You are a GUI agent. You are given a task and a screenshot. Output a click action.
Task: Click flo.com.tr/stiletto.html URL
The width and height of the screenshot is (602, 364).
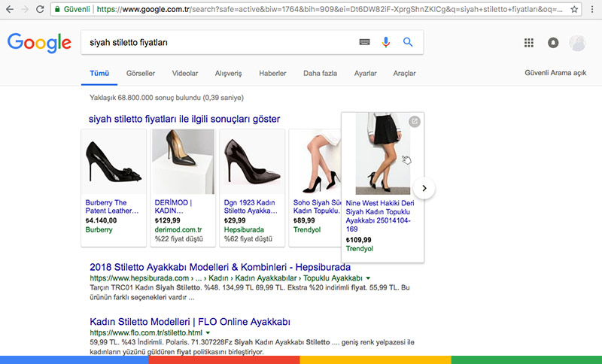tap(146, 332)
